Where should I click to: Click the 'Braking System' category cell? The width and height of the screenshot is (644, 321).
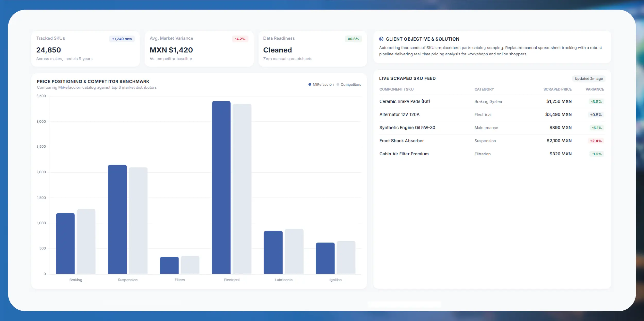(489, 102)
